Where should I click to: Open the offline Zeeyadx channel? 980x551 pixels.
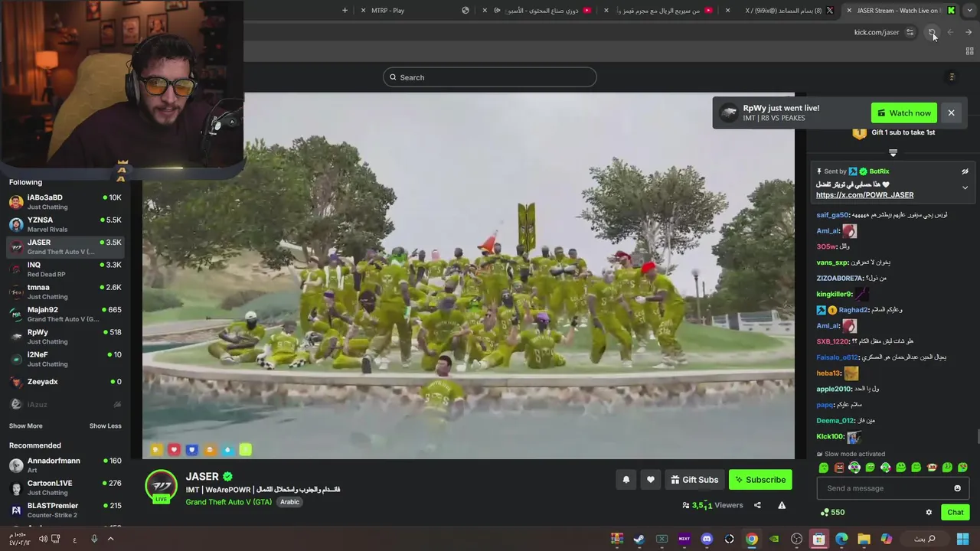65,382
